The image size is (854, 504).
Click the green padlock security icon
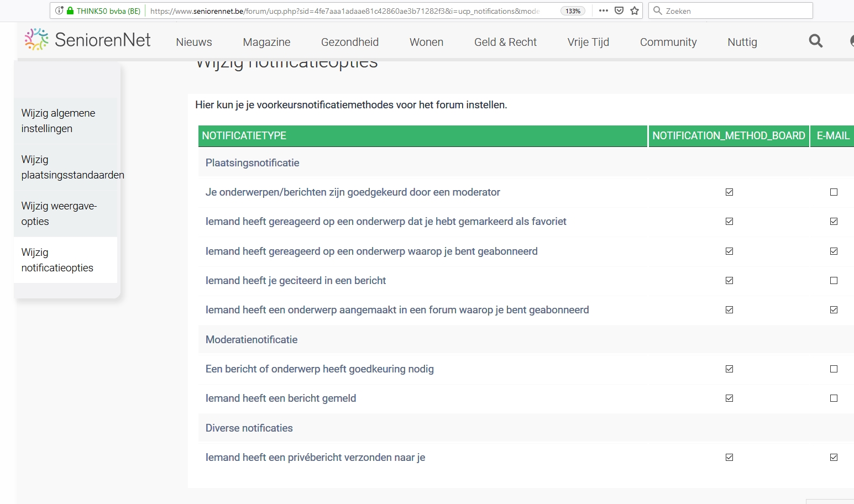click(x=70, y=11)
